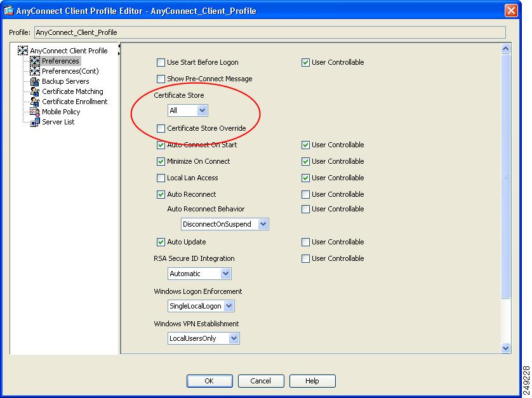Select the Certificate Matching icon
The image size is (532, 398).
[35, 91]
